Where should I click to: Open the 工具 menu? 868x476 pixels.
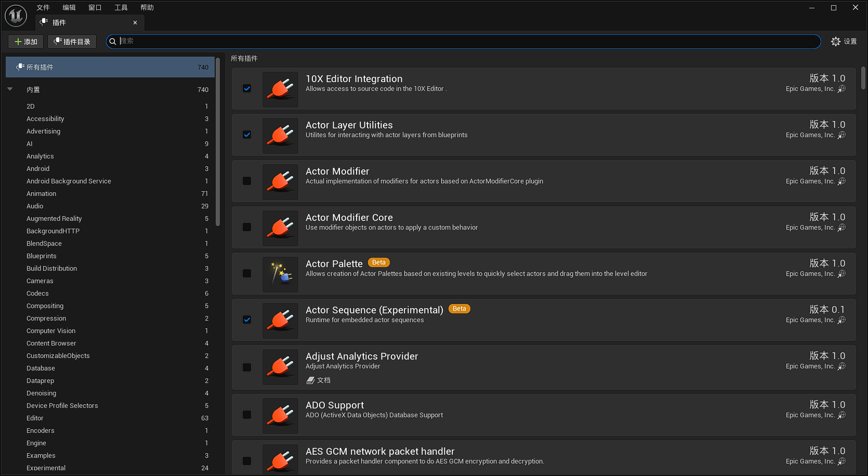point(121,7)
